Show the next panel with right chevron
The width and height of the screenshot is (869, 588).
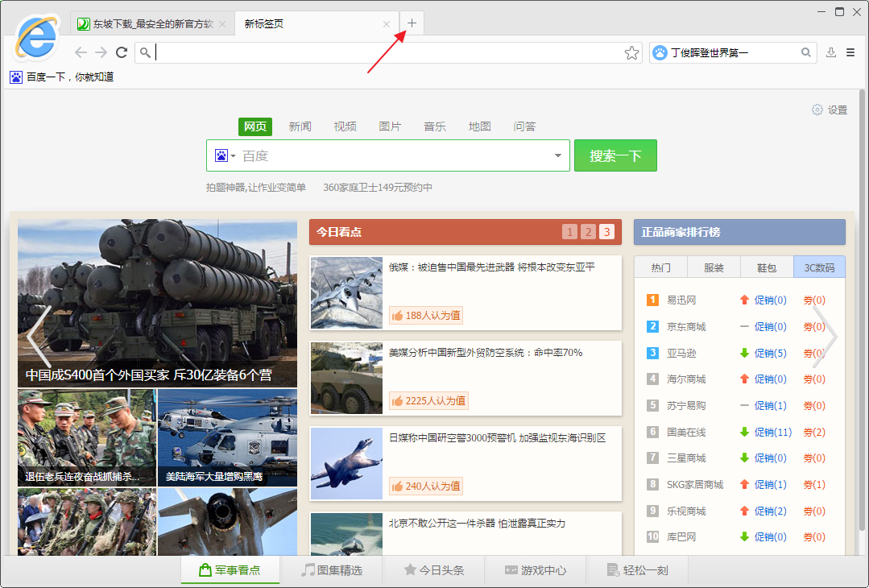825,337
